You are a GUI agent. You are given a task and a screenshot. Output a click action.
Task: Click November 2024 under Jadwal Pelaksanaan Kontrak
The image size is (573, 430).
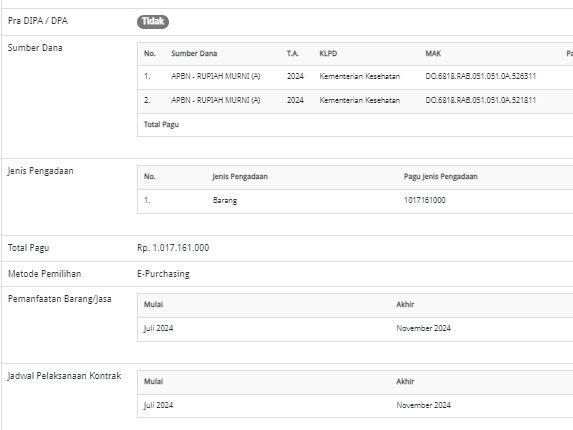(x=424, y=405)
